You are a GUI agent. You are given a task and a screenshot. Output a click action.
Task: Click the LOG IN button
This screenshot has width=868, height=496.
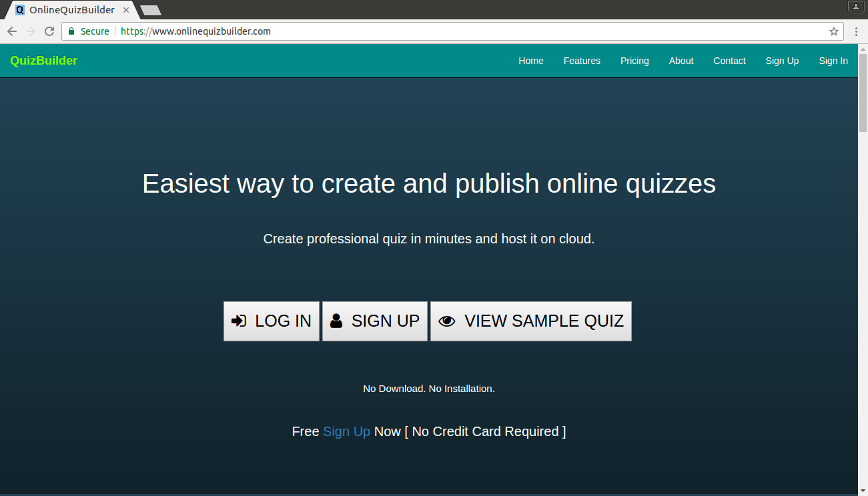(x=272, y=321)
